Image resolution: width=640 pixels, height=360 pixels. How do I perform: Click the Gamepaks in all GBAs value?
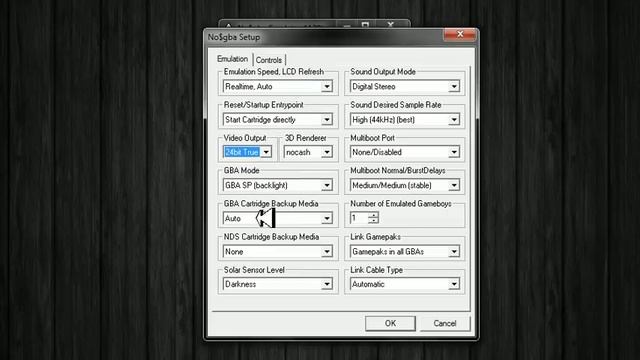tap(388, 251)
